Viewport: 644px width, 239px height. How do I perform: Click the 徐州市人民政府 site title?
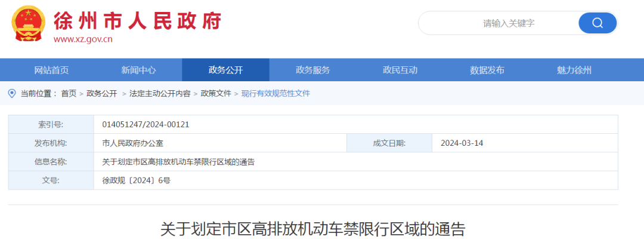tap(137, 21)
